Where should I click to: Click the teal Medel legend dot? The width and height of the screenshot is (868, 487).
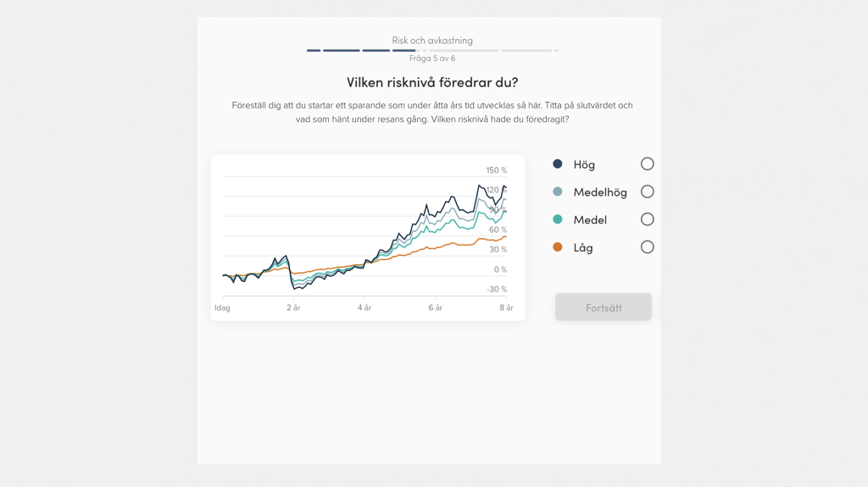(x=558, y=219)
